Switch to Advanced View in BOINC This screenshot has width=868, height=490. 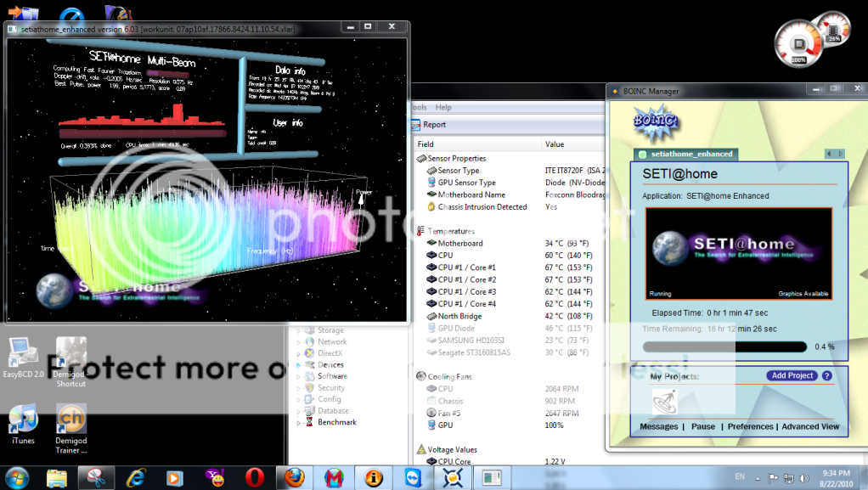tap(810, 426)
